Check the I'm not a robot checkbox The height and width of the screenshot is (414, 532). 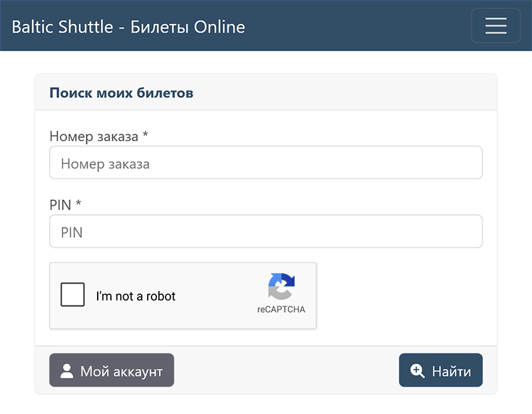tap(72, 294)
